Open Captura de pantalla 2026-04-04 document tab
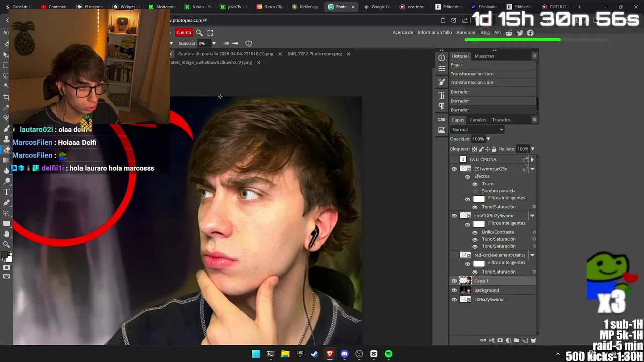Viewport: 644px width, 362px height. click(225, 54)
